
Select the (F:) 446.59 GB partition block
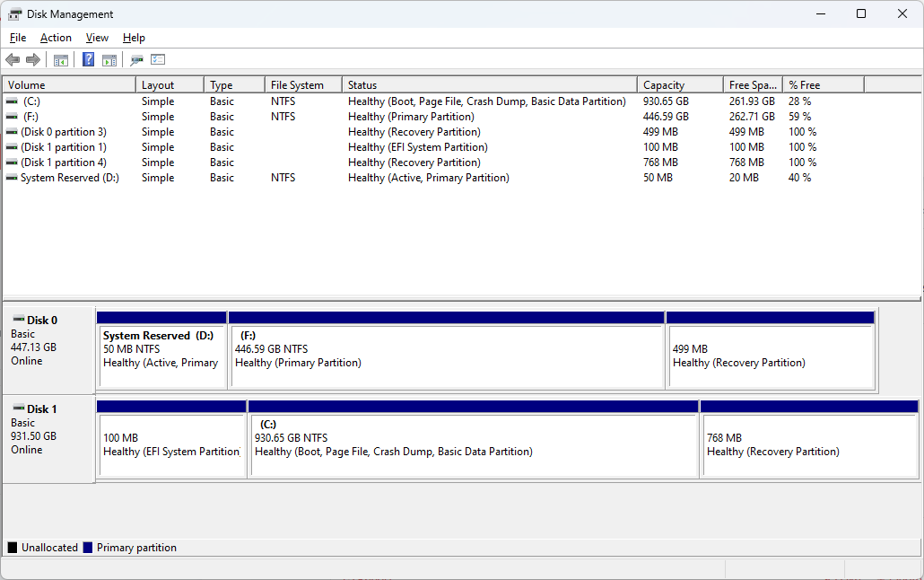pyautogui.click(x=447, y=350)
